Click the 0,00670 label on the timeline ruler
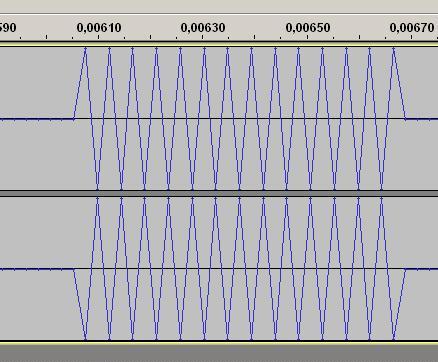This screenshot has height=362, width=438. [412, 28]
